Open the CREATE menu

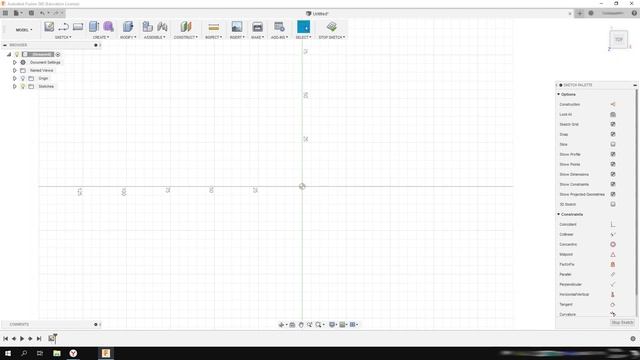click(x=100, y=37)
